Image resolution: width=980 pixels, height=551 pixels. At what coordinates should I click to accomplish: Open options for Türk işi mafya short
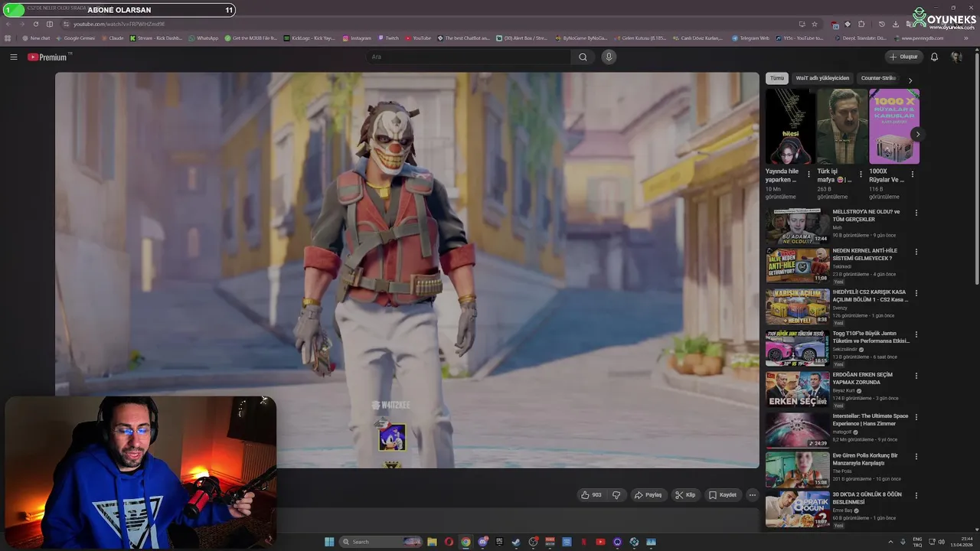(x=861, y=174)
